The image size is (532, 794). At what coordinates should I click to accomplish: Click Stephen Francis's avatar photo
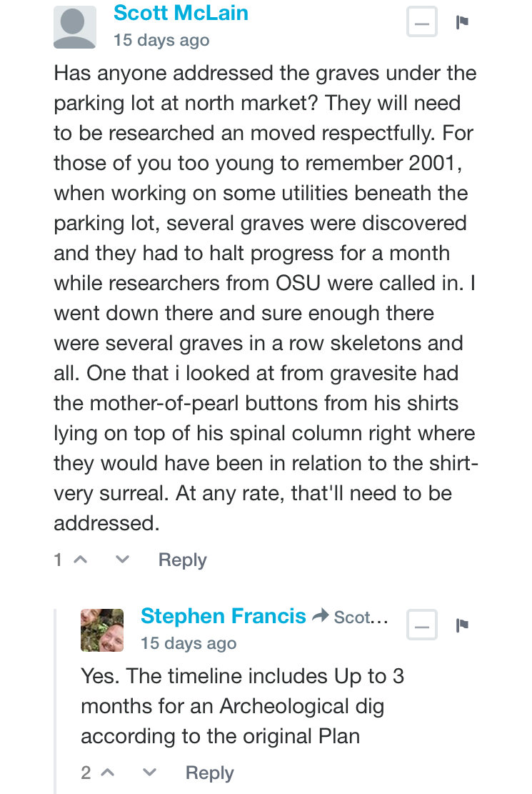tap(101, 630)
